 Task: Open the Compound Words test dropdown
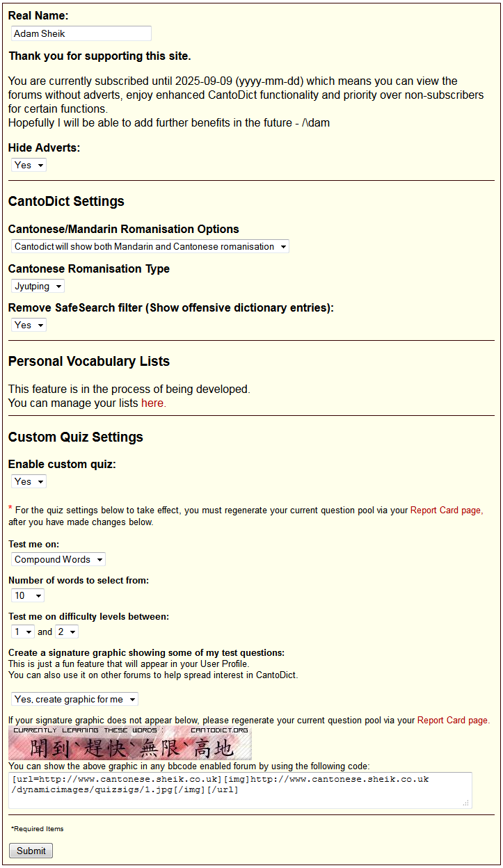click(58, 559)
